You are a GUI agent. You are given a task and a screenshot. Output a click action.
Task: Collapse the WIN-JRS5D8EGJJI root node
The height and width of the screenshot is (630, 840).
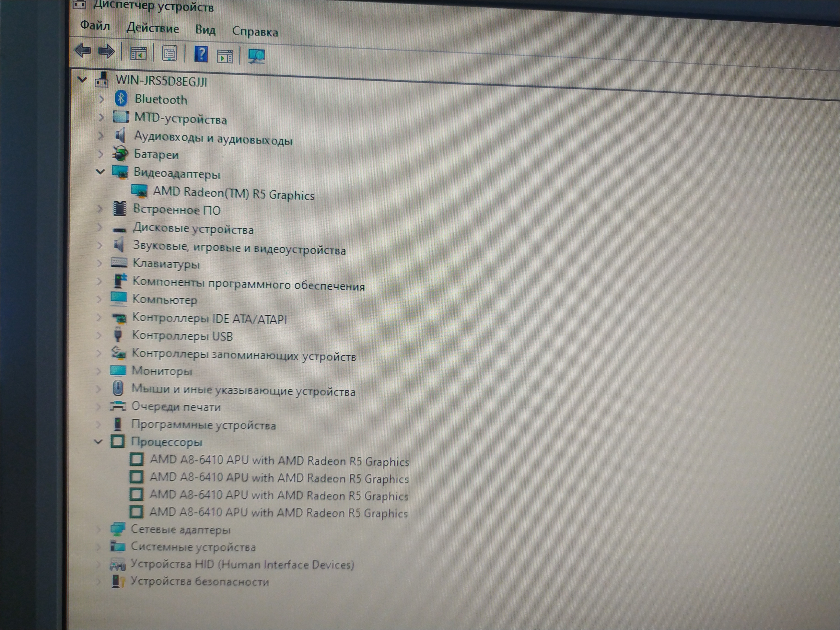[82, 79]
